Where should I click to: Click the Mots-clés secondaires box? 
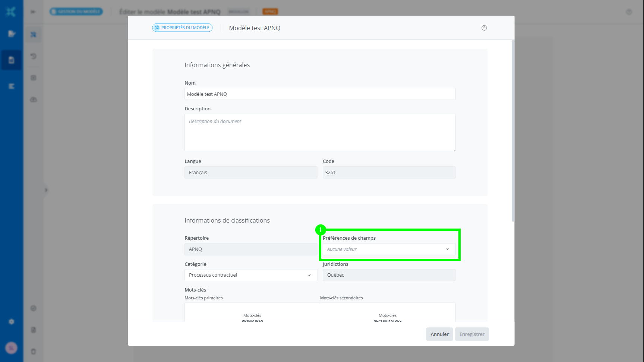(x=388, y=312)
